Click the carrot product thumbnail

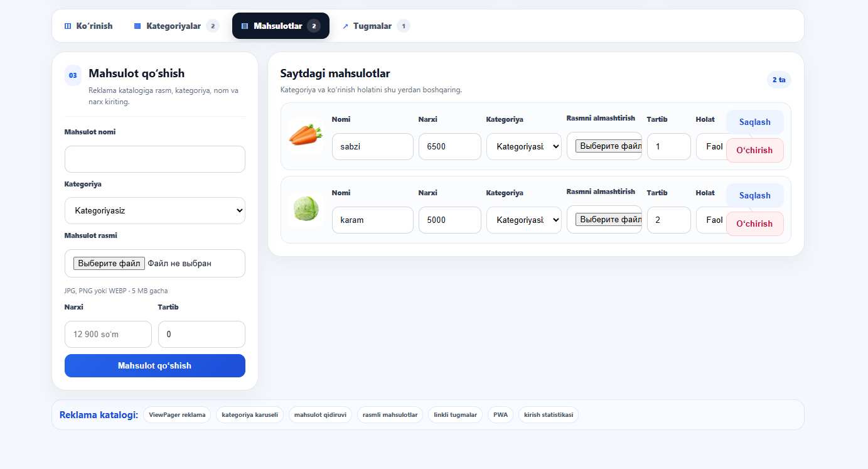click(x=306, y=136)
